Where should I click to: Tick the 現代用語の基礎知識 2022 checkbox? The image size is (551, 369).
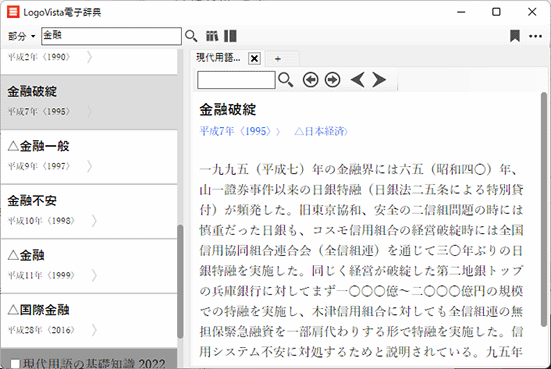click(x=15, y=364)
